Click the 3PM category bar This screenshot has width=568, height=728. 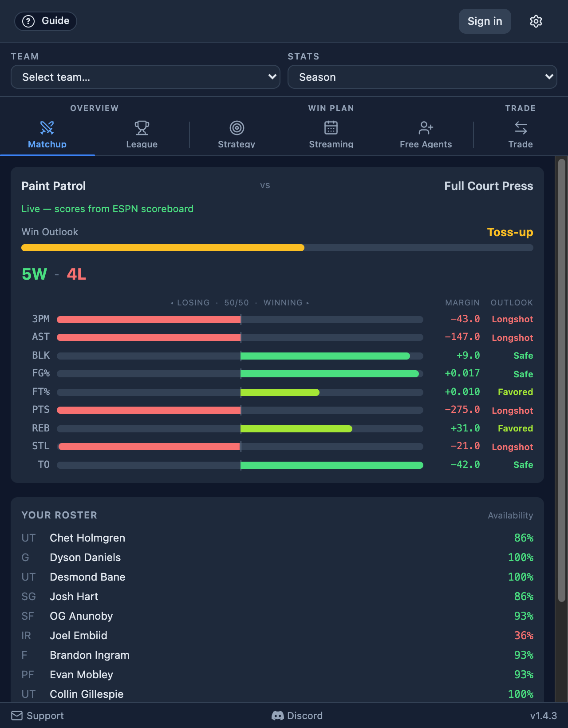(240, 320)
